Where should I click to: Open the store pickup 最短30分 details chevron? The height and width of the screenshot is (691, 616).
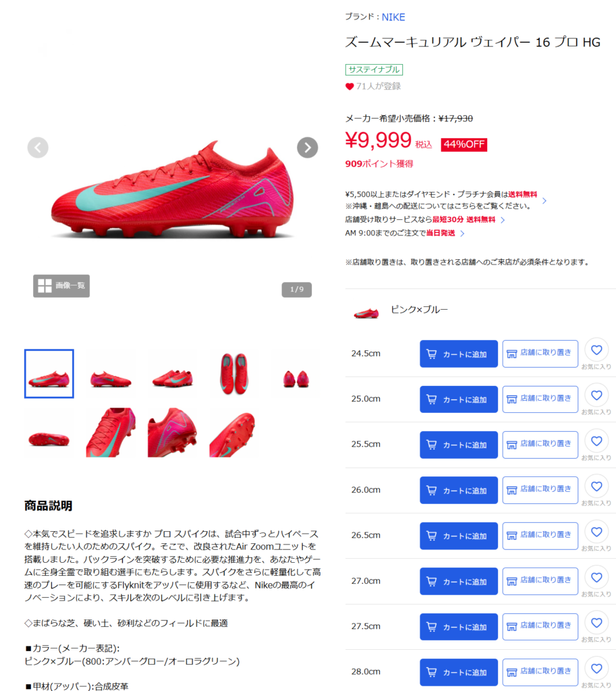click(x=503, y=220)
